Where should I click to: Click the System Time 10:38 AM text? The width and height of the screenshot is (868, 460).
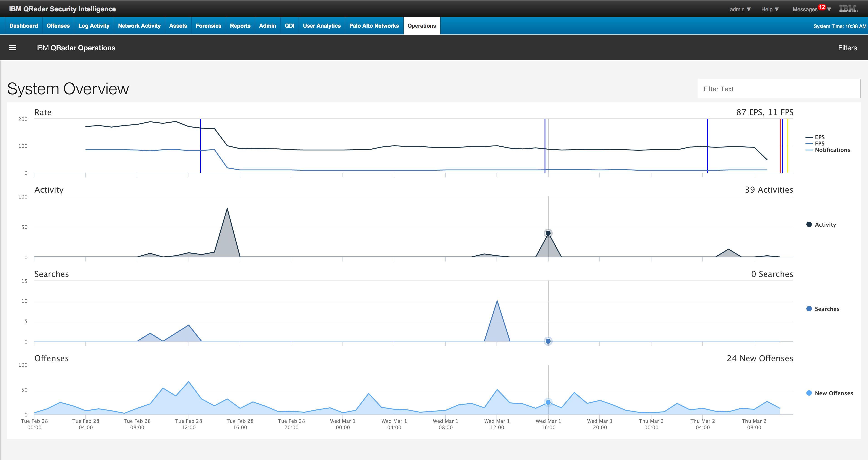(839, 26)
